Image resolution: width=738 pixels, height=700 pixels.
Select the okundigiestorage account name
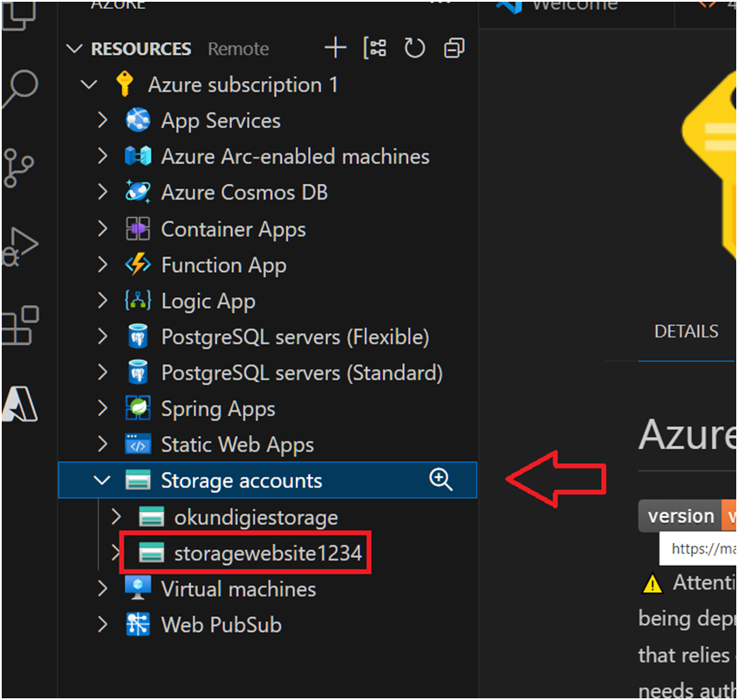(x=256, y=518)
